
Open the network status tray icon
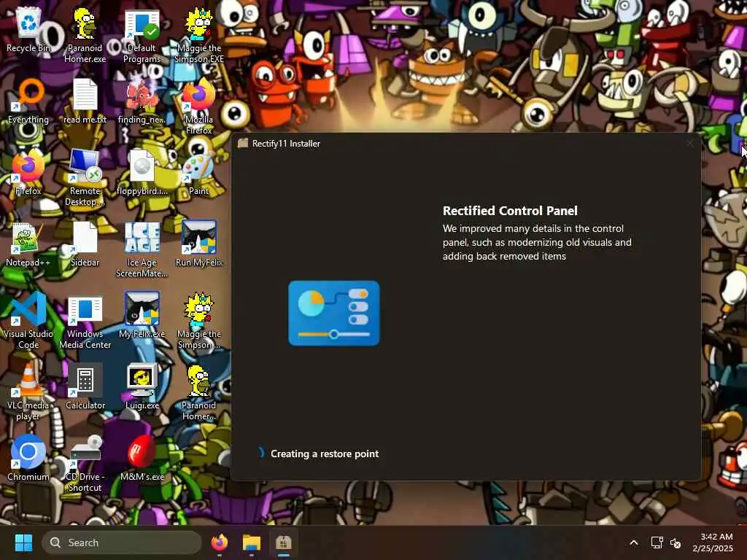point(657,542)
